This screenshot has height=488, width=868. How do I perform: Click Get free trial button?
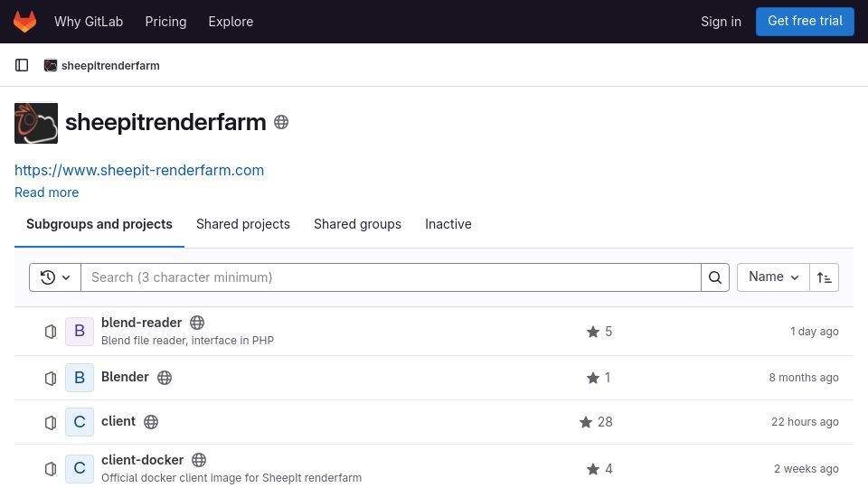point(805,21)
